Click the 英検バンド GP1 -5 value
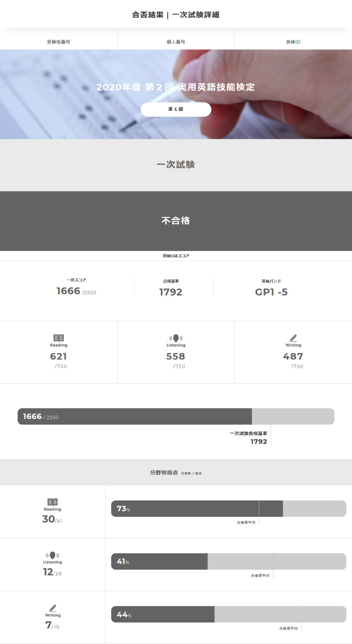352x644 pixels. (x=271, y=292)
